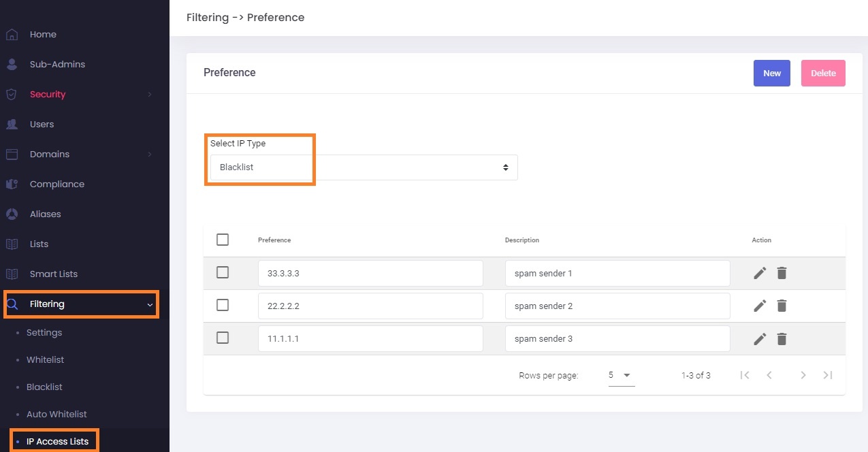868x452 pixels.
Task: Click the Users people icon
Action: 12,125
